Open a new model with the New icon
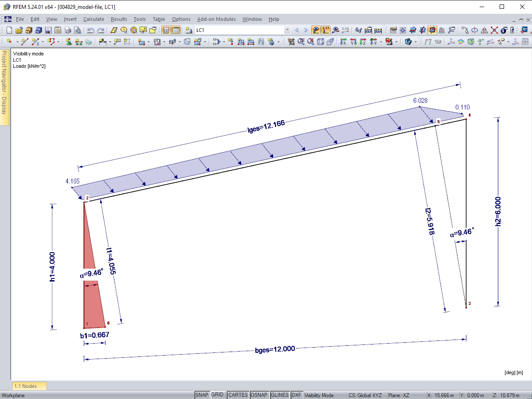Image resolution: width=532 pixels, height=399 pixels. pyautogui.click(x=9, y=30)
